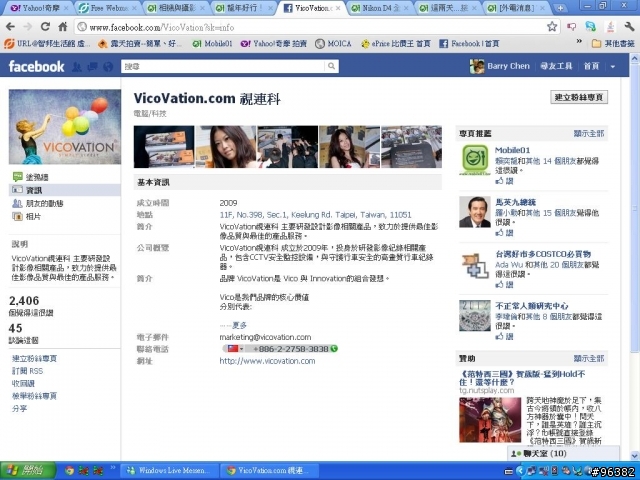Open the country flag dropdown by phone number
The height and width of the screenshot is (480, 640).
tap(235, 349)
